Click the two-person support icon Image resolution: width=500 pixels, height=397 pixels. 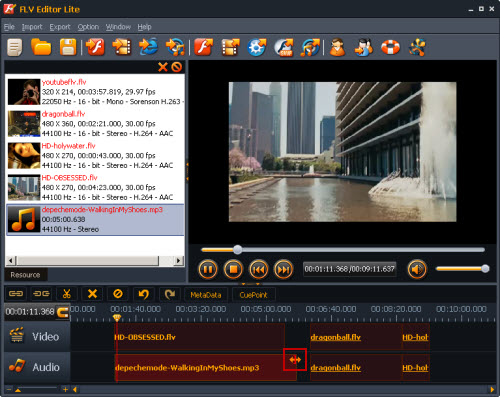click(364, 47)
